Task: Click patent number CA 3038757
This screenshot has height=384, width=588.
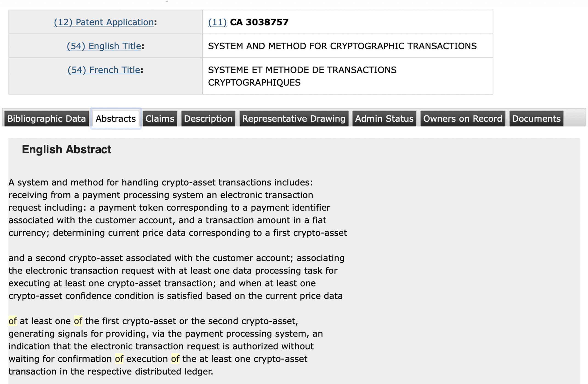Action: 259,22
